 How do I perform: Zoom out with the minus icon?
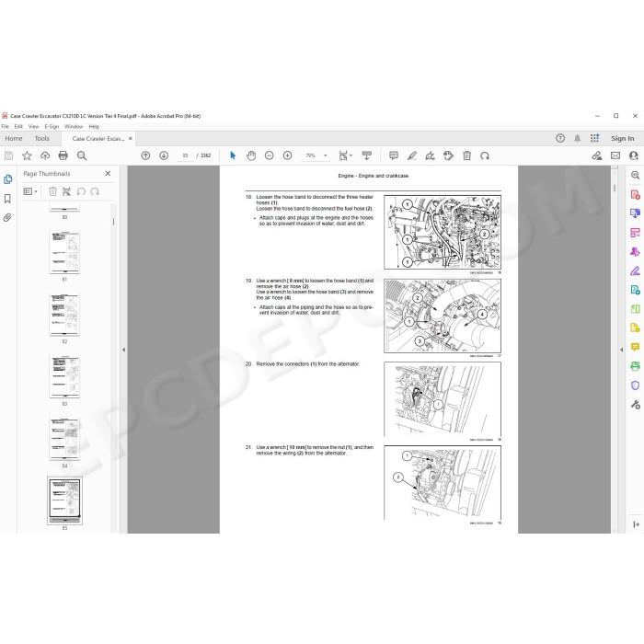click(x=269, y=155)
